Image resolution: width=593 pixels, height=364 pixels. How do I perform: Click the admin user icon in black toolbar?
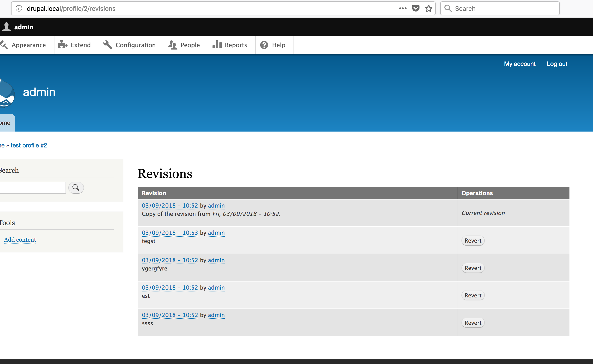6,27
